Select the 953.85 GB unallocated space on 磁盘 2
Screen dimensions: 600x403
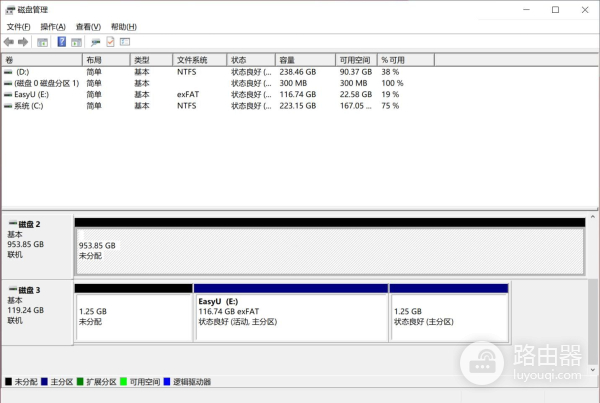[329, 250]
